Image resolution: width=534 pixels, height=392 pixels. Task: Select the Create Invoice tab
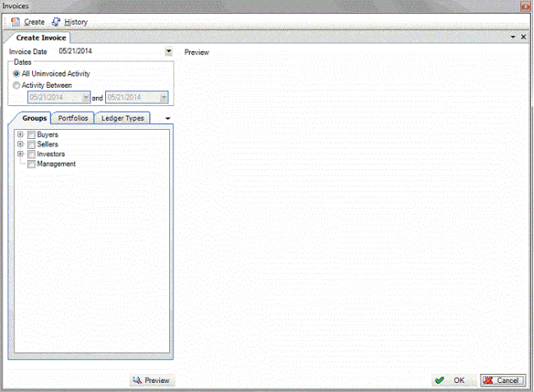(41, 38)
